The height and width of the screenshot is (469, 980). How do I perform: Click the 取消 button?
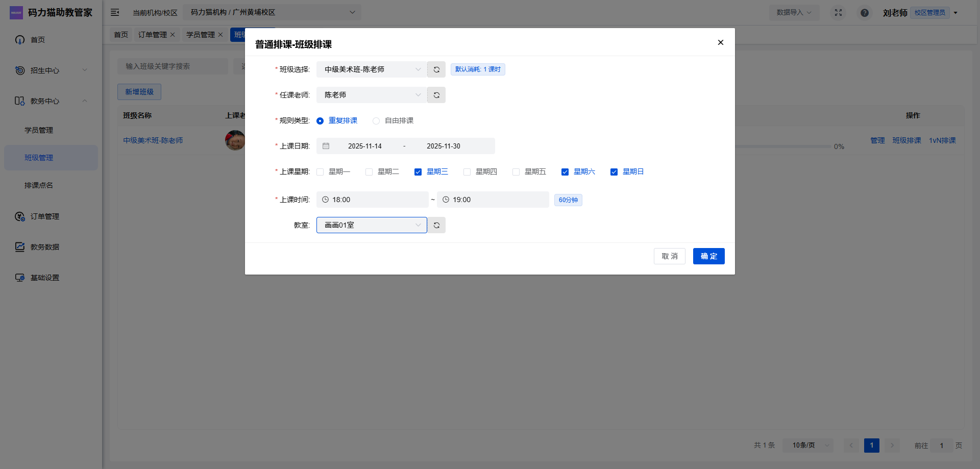(669, 256)
